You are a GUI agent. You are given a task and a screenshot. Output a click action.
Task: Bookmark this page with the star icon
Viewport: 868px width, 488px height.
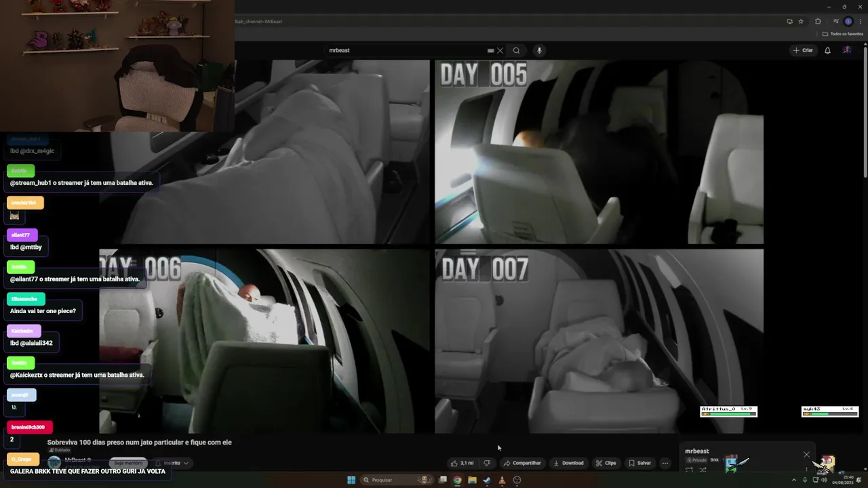click(801, 21)
